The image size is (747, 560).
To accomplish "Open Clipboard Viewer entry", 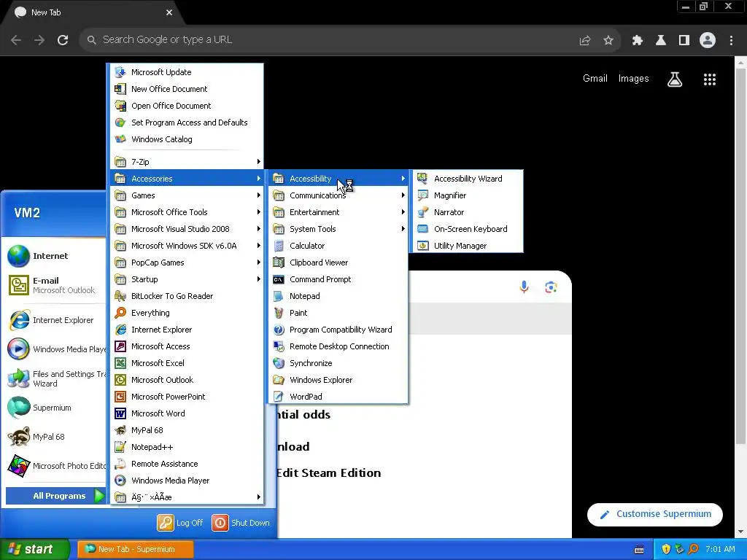I will click(x=338, y=262).
